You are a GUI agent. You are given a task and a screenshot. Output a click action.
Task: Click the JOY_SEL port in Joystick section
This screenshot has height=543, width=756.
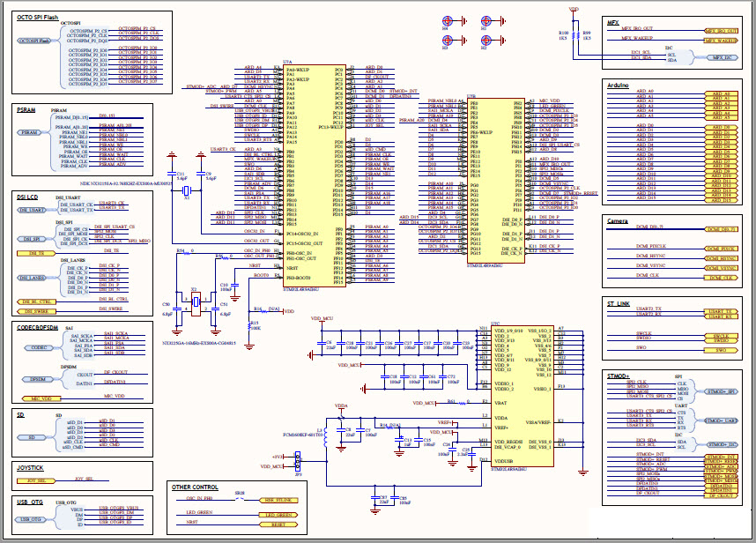(x=34, y=481)
